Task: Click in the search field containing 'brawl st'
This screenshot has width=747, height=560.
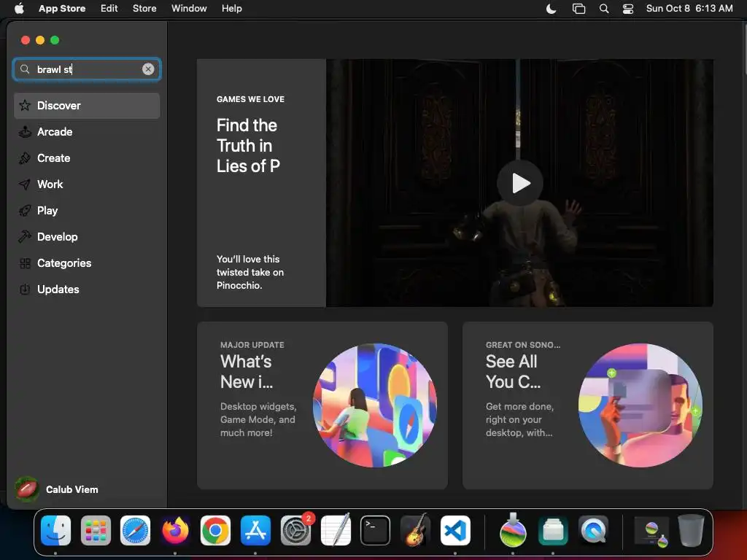Action: point(87,69)
